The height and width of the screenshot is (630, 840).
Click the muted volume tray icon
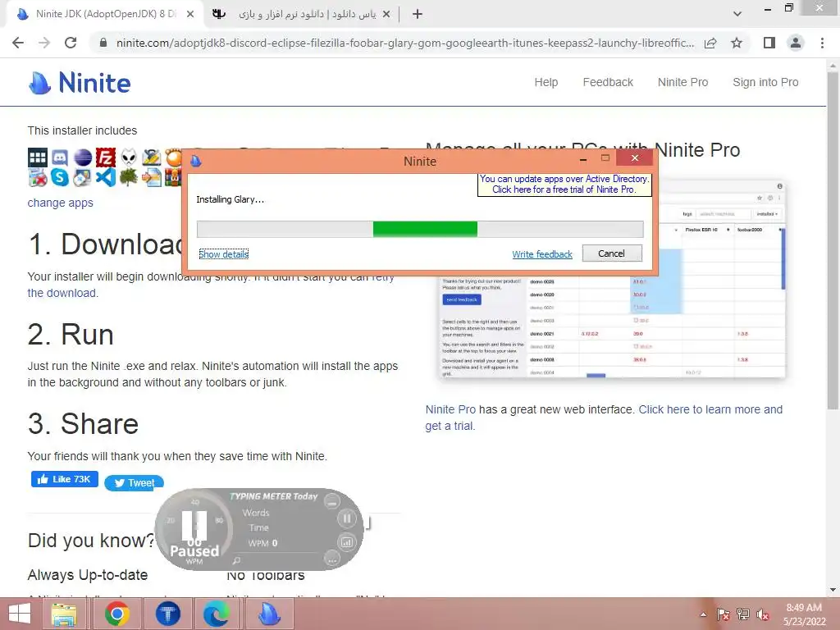point(762,614)
